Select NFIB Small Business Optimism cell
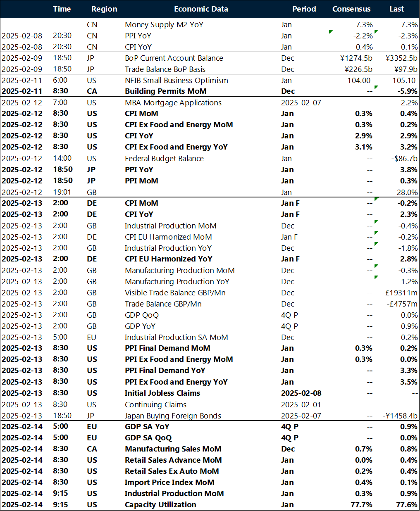Image resolution: width=420 pixels, height=511 pixels. 177,81
